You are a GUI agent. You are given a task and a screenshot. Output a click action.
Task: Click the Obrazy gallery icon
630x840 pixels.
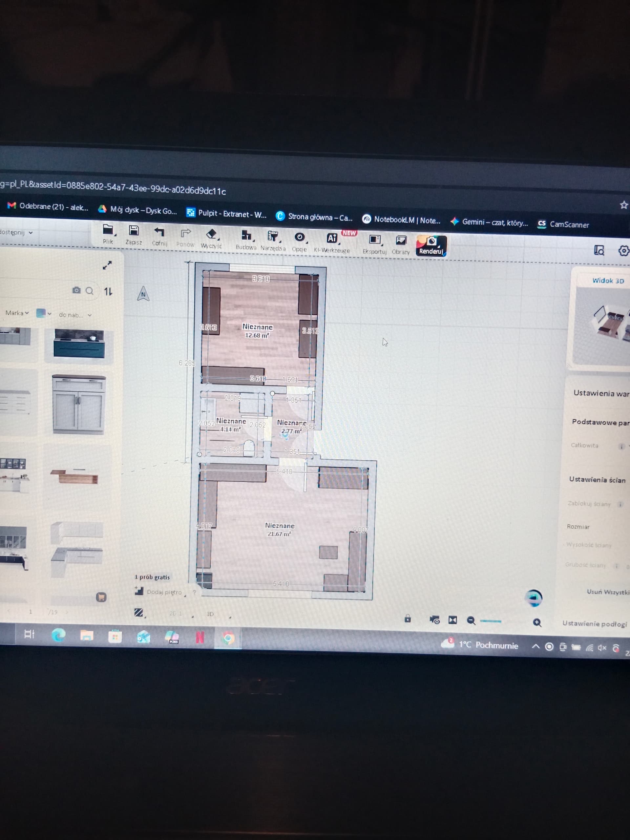pyautogui.click(x=401, y=241)
